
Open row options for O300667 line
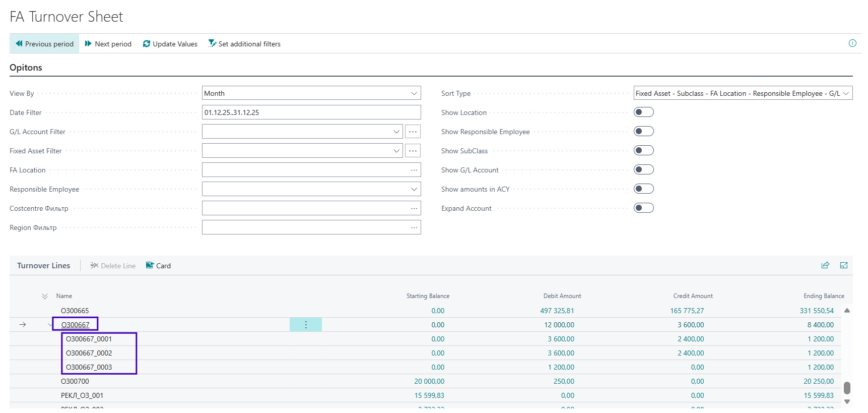pyautogui.click(x=306, y=325)
